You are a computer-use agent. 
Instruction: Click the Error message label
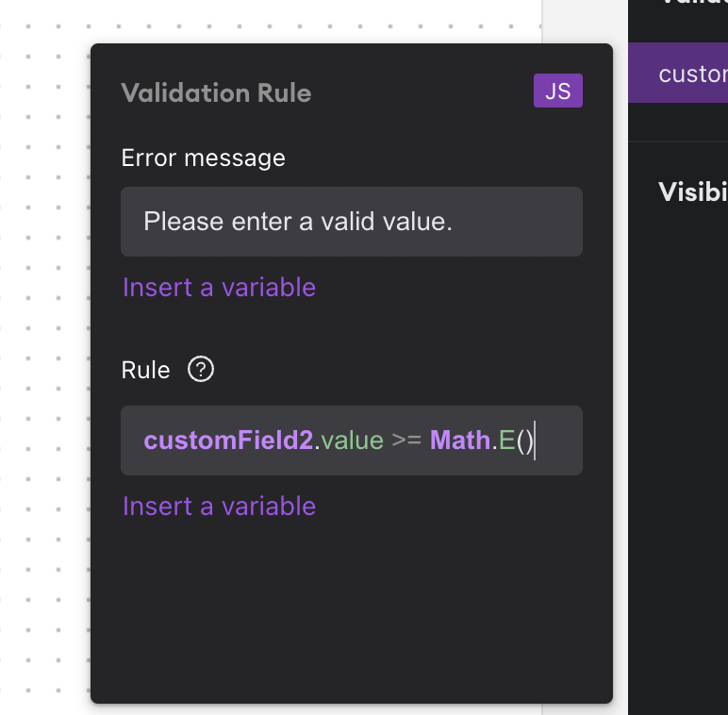pyautogui.click(x=203, y=158)
